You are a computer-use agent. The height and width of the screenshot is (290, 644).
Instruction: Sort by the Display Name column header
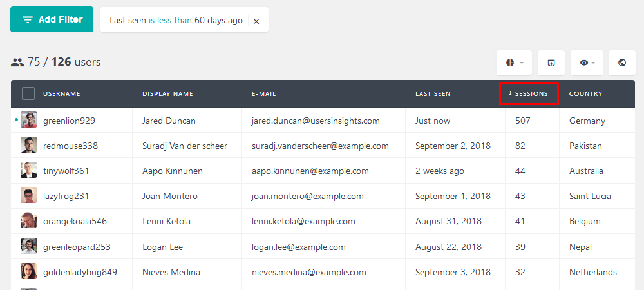[167, 93]
